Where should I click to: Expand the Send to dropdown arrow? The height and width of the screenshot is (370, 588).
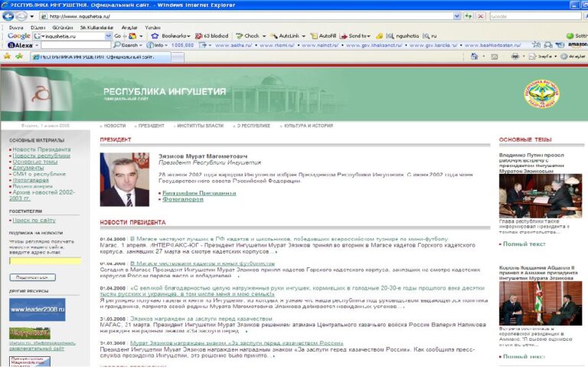click(369, 37)
